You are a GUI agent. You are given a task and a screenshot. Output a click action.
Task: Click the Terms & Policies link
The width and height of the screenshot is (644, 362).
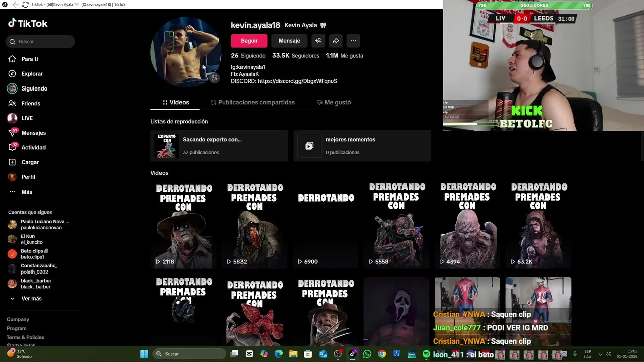click(25, 337)
